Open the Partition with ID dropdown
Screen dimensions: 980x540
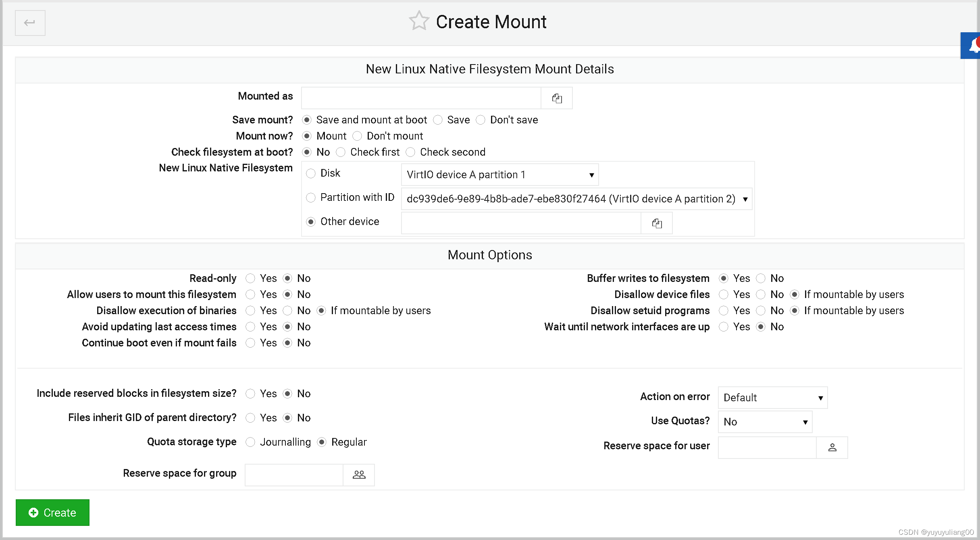576,199
